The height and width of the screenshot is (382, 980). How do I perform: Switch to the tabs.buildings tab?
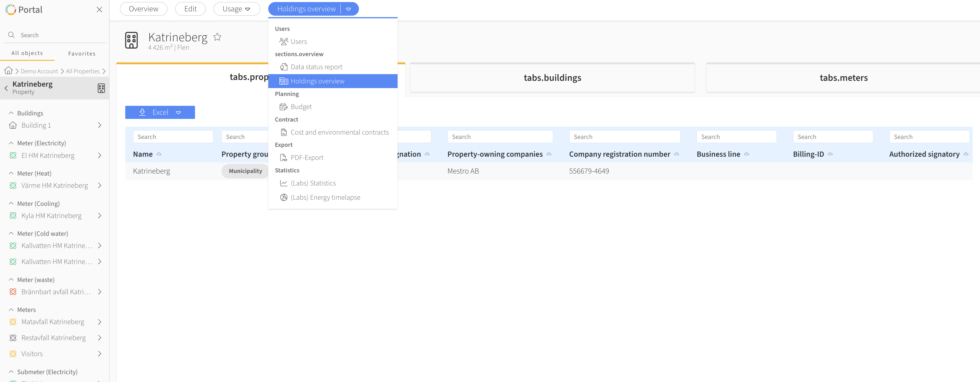click(x=552, y=78)
